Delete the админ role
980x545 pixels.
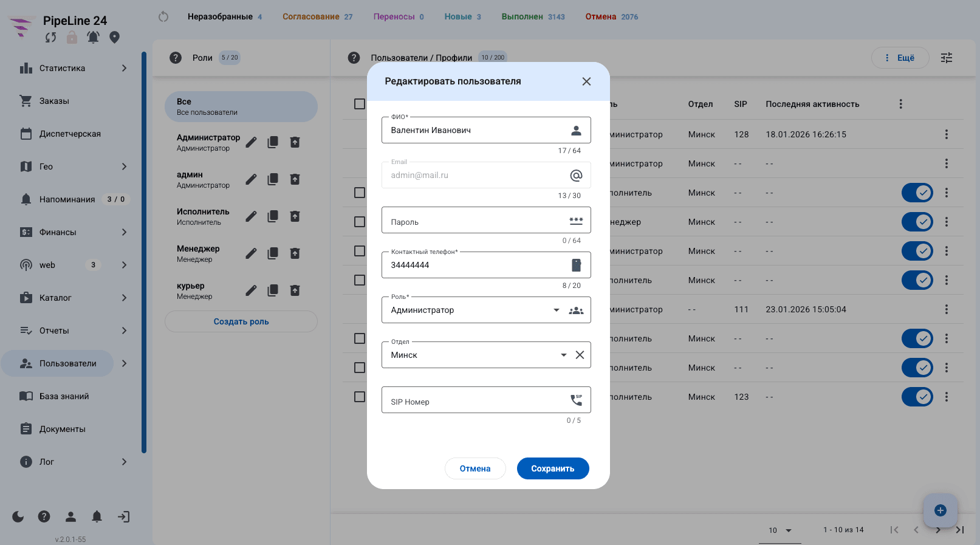coord(295,179)
